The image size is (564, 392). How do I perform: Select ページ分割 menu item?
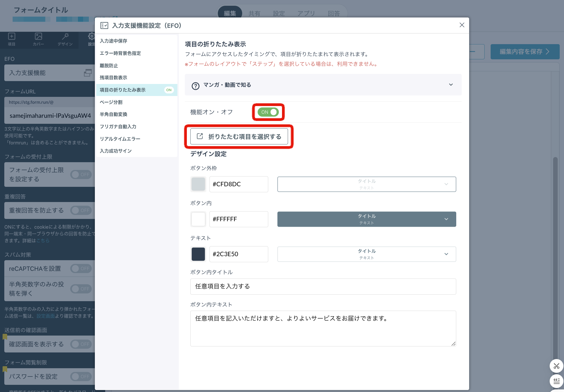136,102
